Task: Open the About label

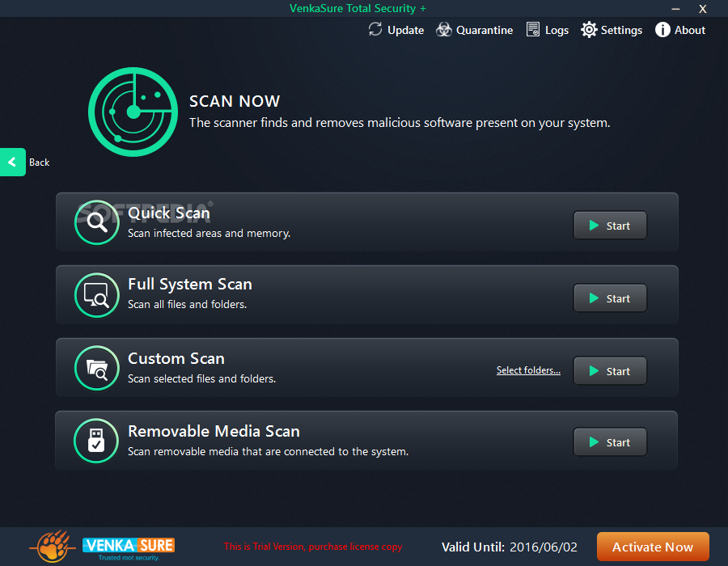Action: coord(690,30)
